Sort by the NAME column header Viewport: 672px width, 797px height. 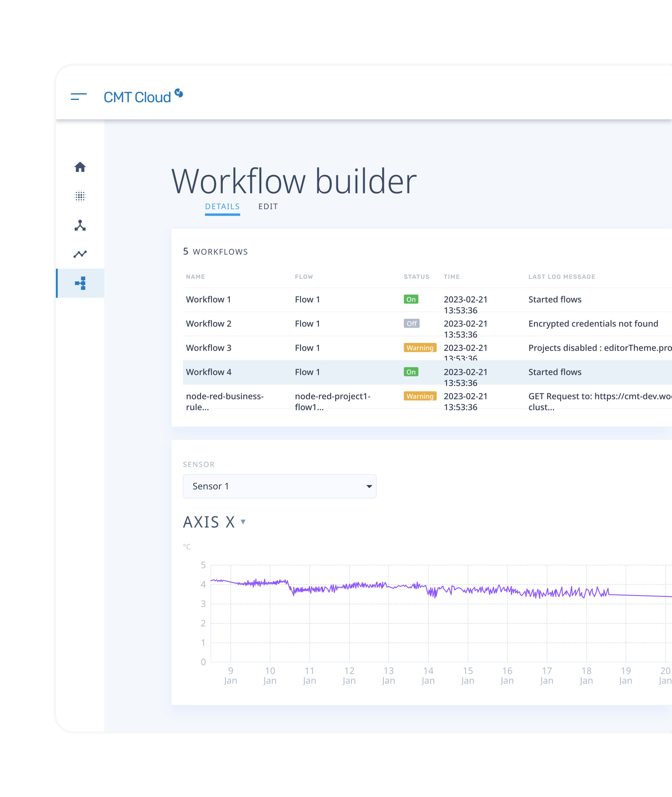[196, 277]
